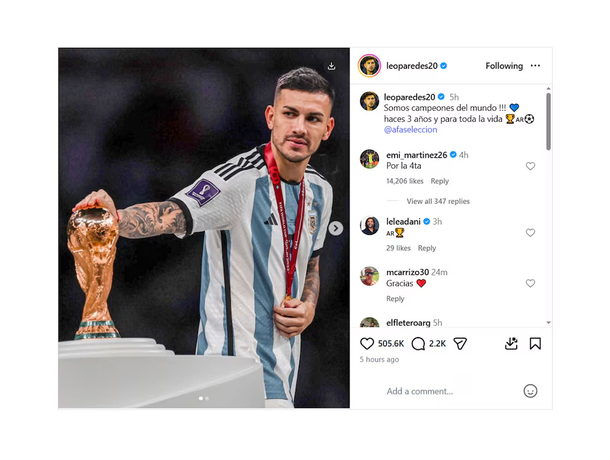Click download icon beside bookmark
Viewport: 610px width, 460px height.
511,344
